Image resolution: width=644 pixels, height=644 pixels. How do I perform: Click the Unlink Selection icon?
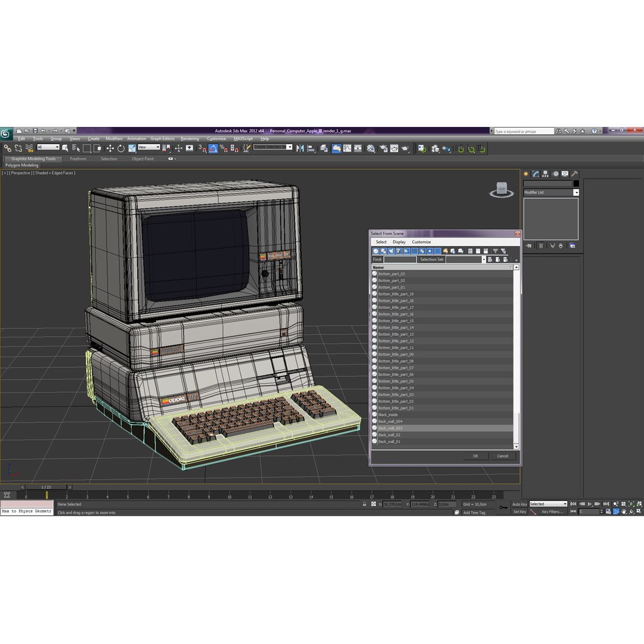[18, 148]
